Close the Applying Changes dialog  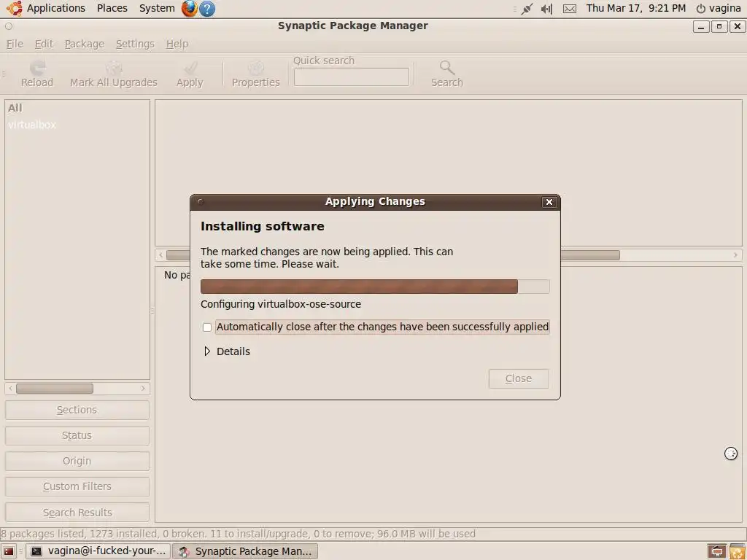[x=549, y=202]
